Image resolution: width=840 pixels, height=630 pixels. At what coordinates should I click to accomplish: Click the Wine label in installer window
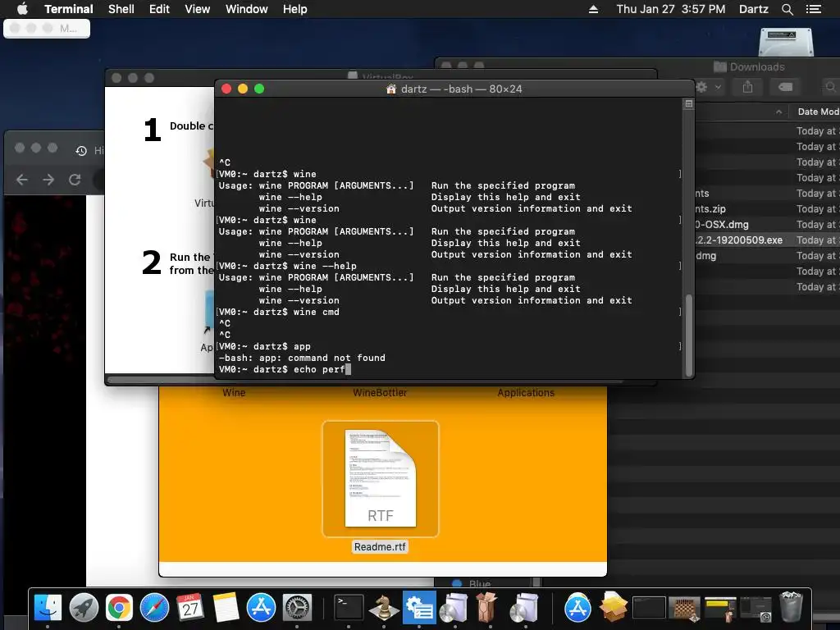tap(234, 393)
